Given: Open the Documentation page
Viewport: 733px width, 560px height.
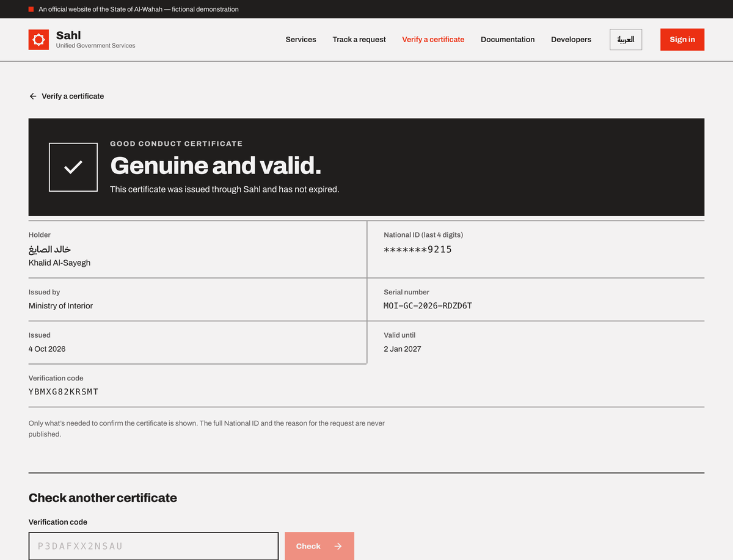Looking at the screenshot, I should point(508,40).
